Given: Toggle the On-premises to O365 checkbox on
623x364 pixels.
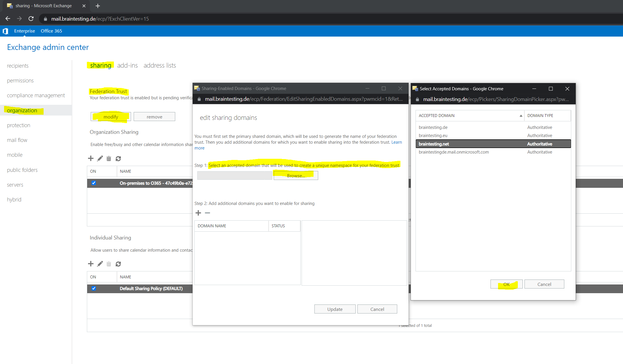Looking at the screenshot, I should tap(94, 183).
